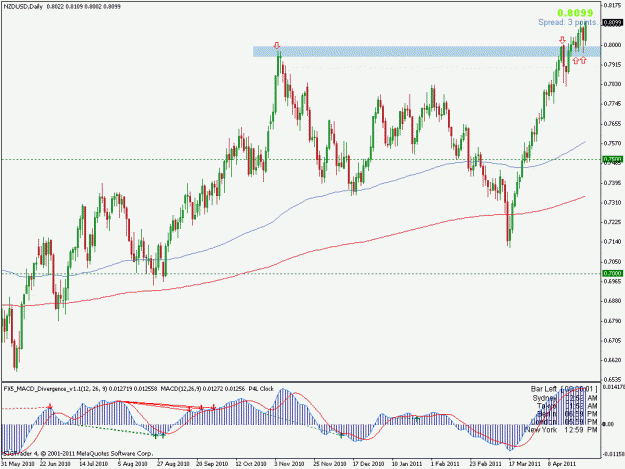Click the P4L Clock indicator label

pyautogui.click(x=261, y=389)
